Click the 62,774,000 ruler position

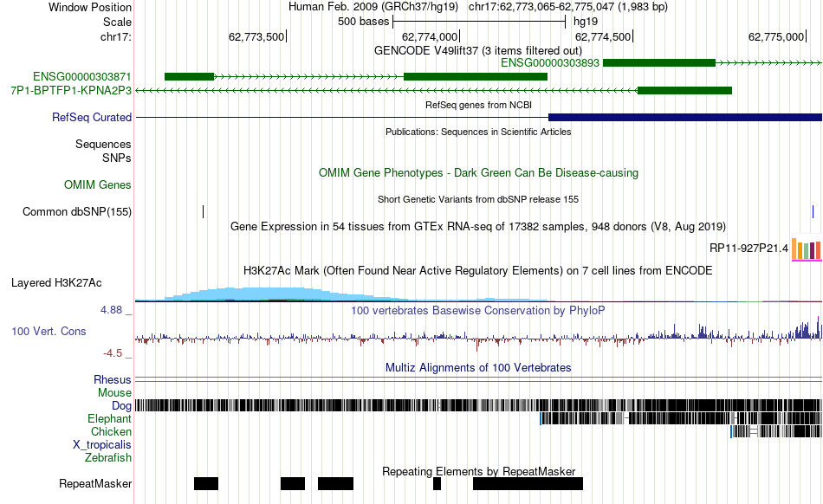tap(430, 36)
